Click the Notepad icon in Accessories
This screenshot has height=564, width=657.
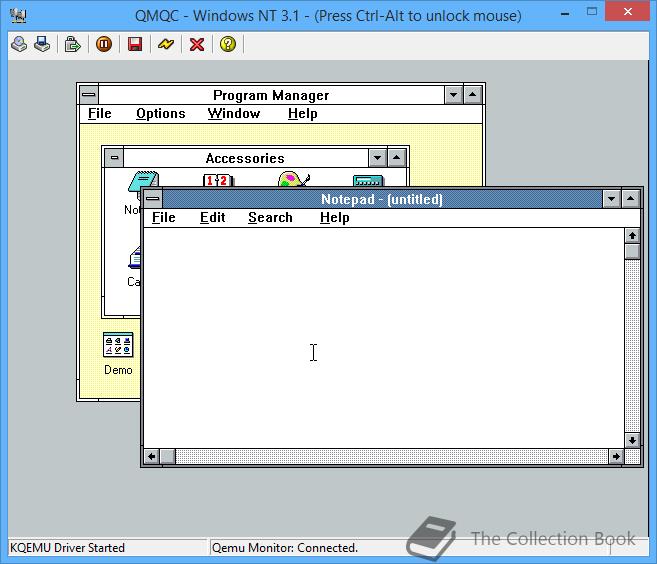tap(143, 181)
